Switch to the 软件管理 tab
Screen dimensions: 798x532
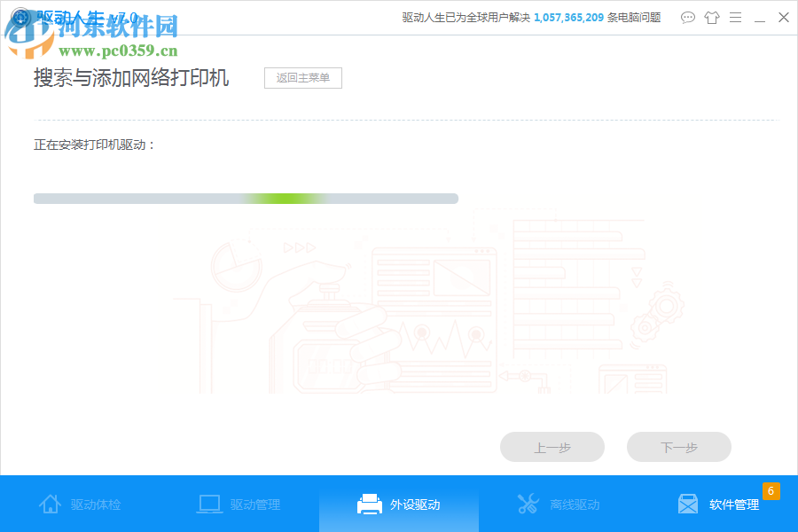(718, 504)
